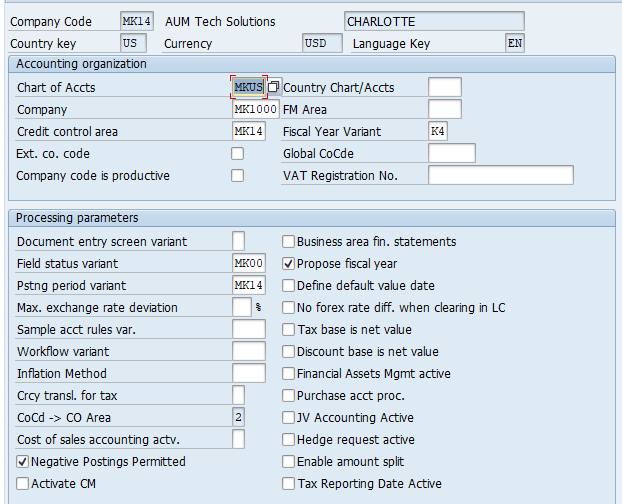This screenshot has height=504, width=622.
Task: Turn on Enable amount split
Action: [x=289, y=462]
